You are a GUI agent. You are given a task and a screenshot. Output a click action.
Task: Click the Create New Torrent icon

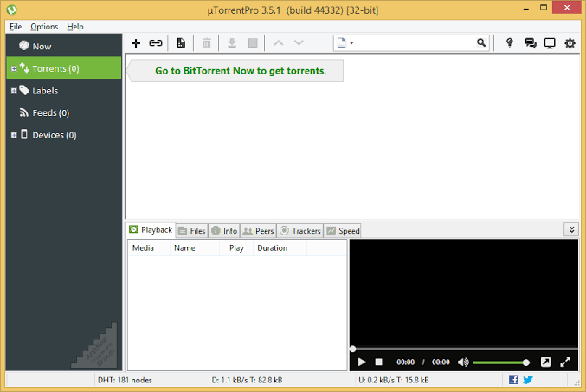tap(181, 43)
